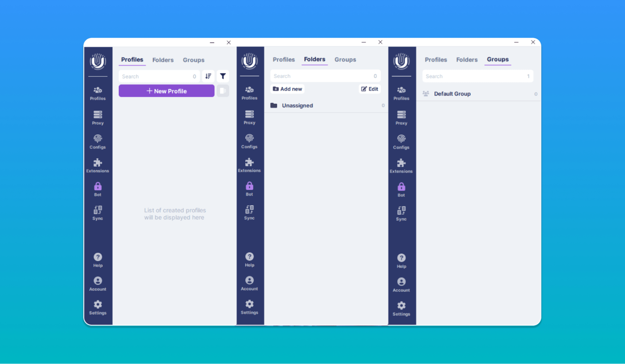The height and width of the screenshot is (364, 625).
Task: Open Profiles in the middle window sidebar
Action: point(249,93)
